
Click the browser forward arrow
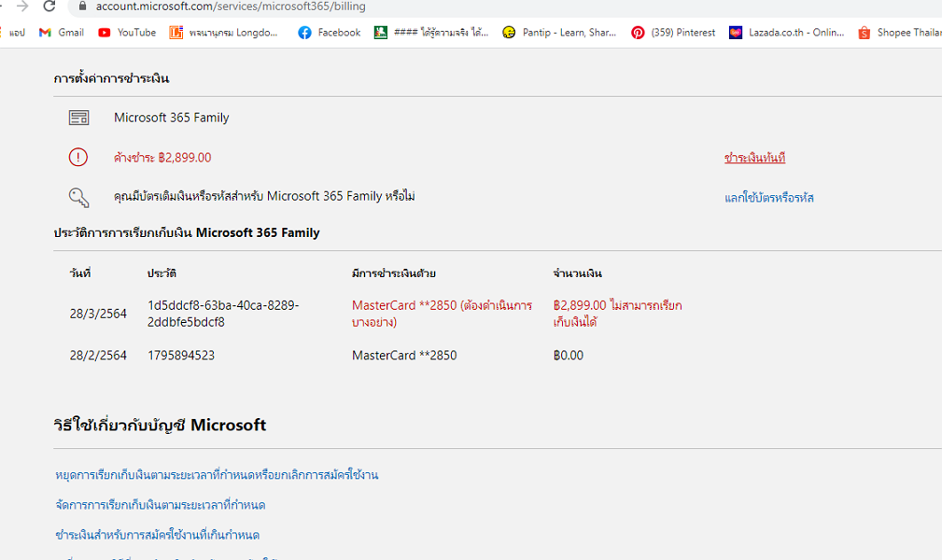click(x=22, y=6)
